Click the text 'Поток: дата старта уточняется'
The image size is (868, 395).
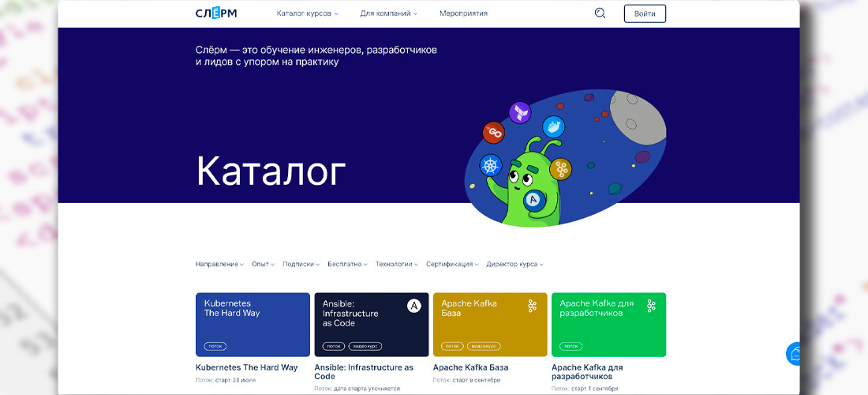[x=357, y=389]
